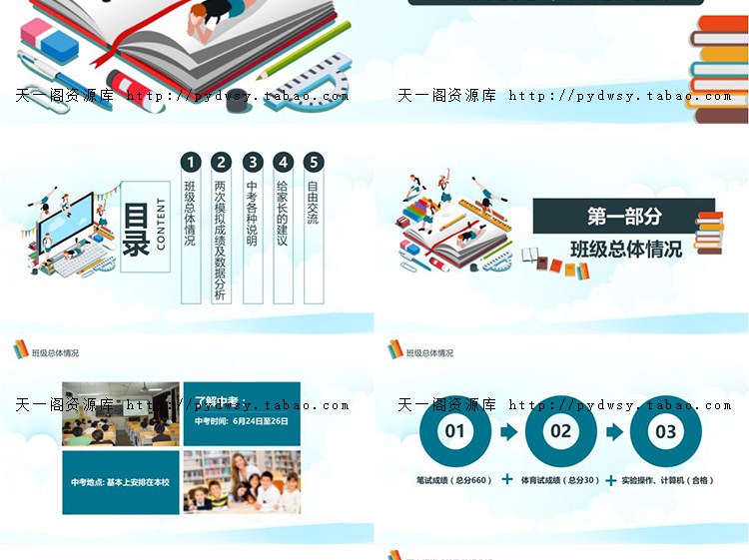
Task: Click the number 1 circle in the contents slide
Action: pyautogui.click(x=191, y=163)
